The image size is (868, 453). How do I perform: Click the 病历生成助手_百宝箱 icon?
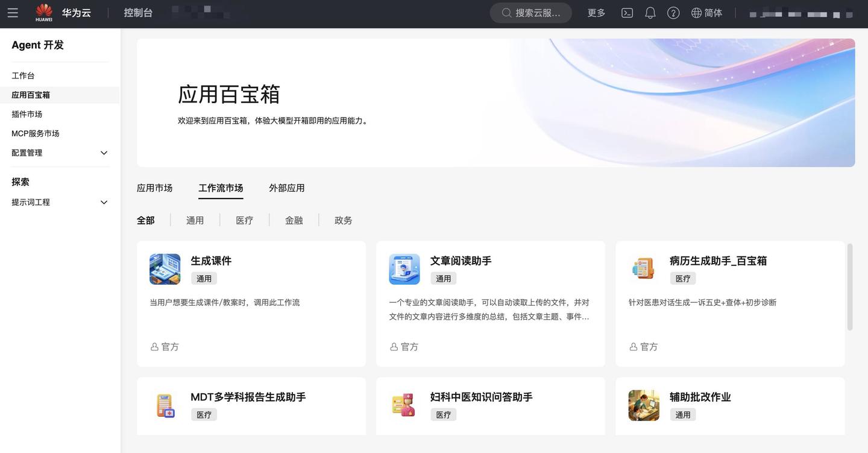(x=644, y=269)
